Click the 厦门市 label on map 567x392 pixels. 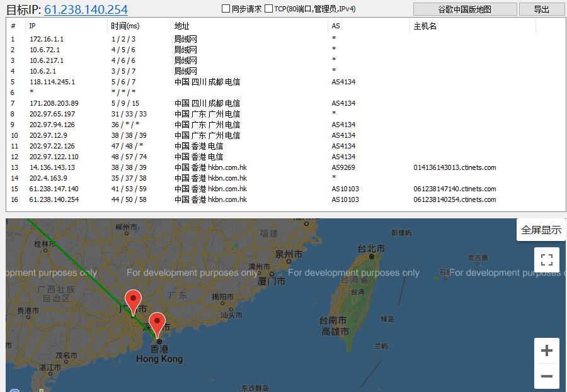tap(271, 281)
